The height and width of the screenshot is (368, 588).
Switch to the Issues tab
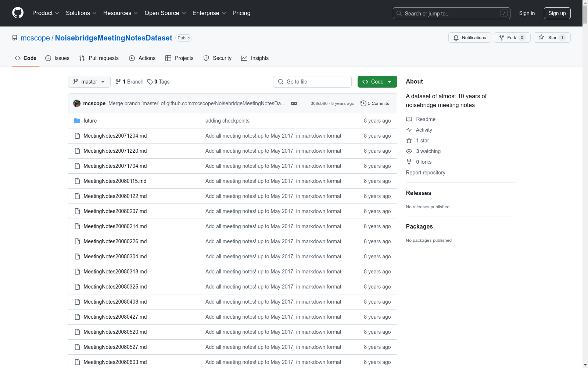pyautogui.click(x=57, y=58)
